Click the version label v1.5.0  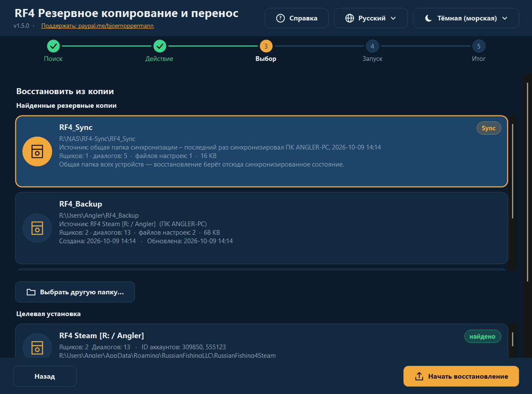(x=21, y=26)
